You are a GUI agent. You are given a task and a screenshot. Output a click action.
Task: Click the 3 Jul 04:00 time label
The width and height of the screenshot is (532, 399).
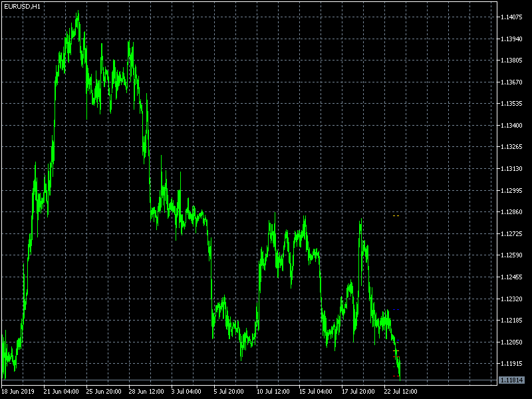(x=186, y=392)
